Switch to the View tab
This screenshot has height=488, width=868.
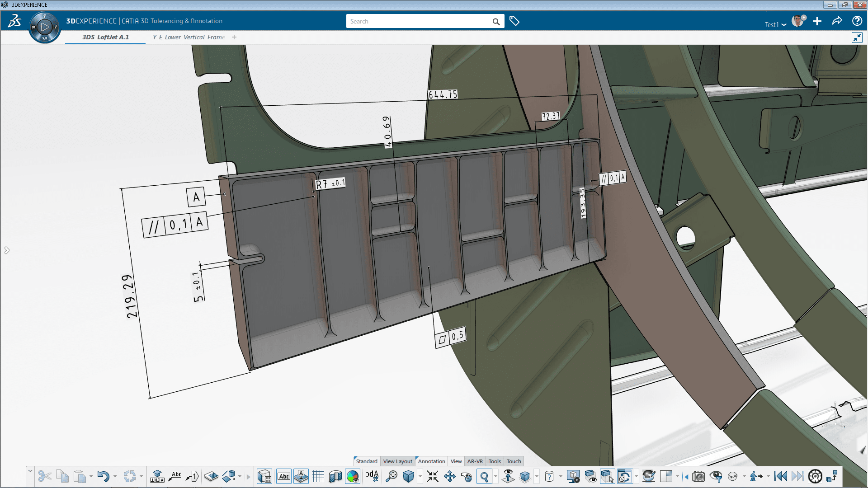click(x=456, y=461)
